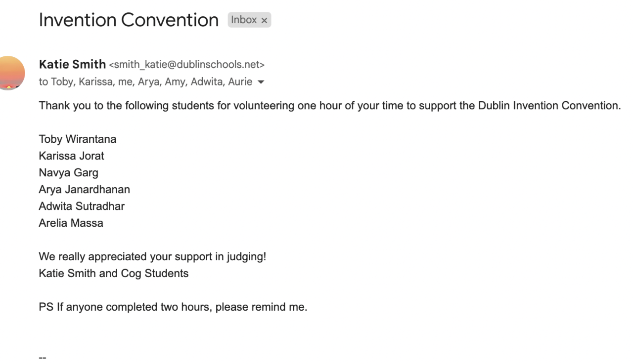Click the '--' signature separator

pos(43,357)
